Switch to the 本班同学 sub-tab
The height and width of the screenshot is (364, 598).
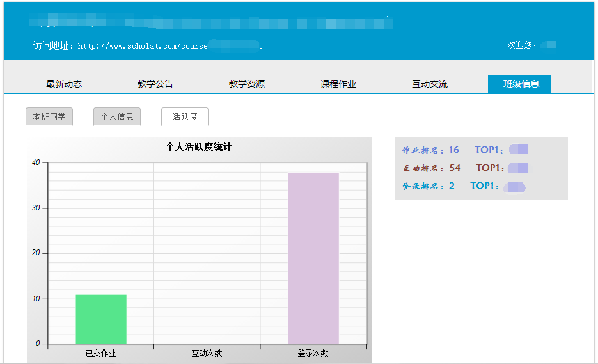49,116
